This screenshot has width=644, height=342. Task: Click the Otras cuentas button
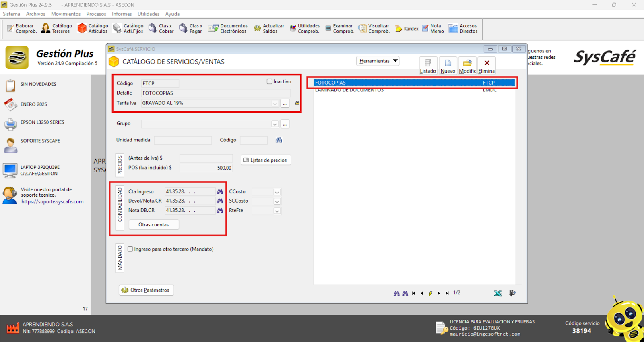tap(154, 225)
